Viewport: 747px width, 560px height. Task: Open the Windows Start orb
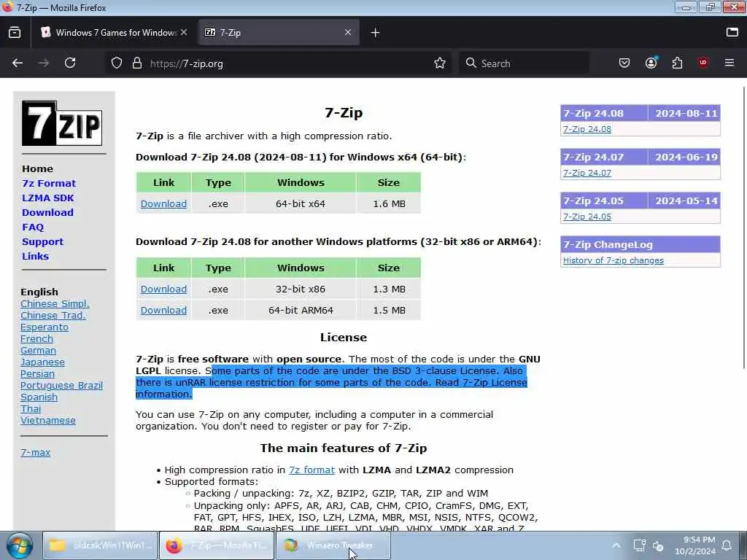[20, 545]
